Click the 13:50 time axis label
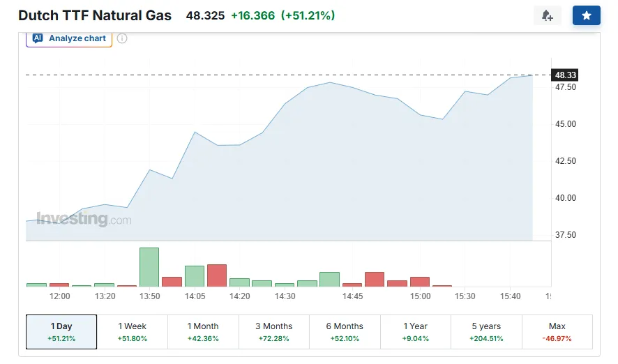The image size is (618, 364). click(x=149, y=296)
